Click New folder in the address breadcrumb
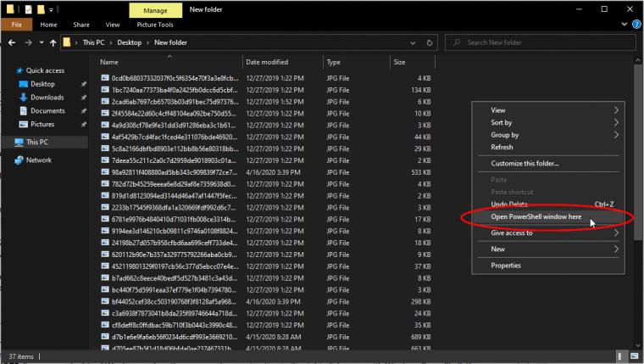The image size is (644, 364). 170,42
